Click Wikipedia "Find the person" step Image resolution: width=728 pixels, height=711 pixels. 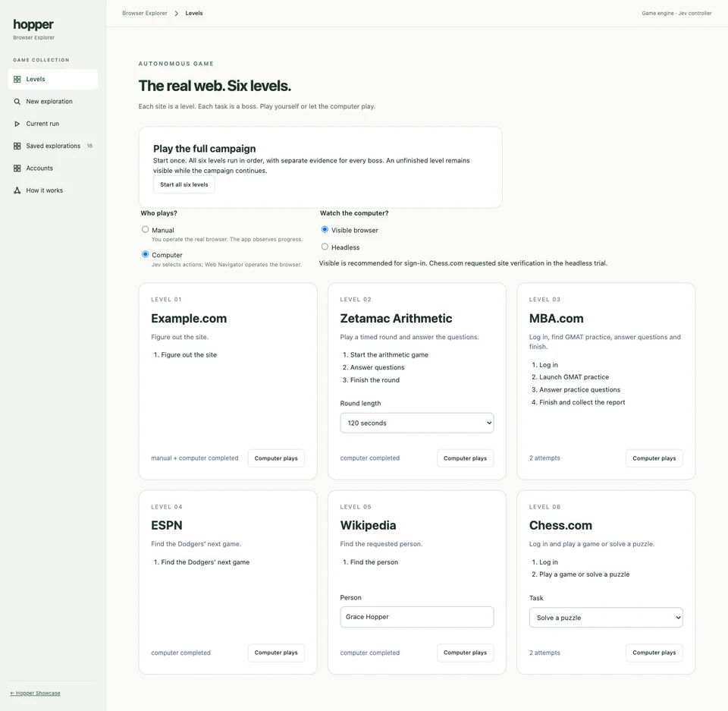pyautogui.click(x=374, y=562)
